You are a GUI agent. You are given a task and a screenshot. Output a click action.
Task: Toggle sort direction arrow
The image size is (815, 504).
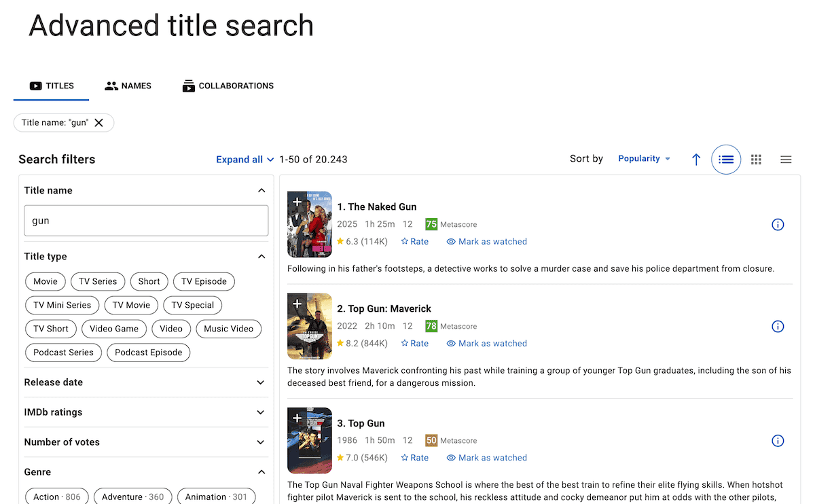pyautogui.click(x=696, y=160)
